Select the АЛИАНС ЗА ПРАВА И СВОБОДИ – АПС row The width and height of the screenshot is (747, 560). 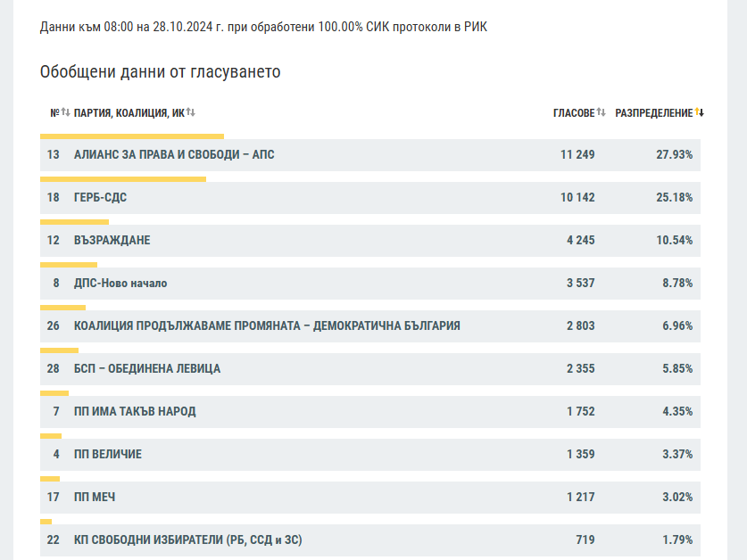(x=174, y=155)
